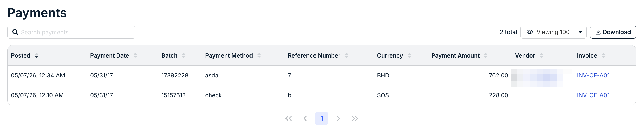Download the payments list
Viewport: 644px width, 128px height.
tap(613, 32)
